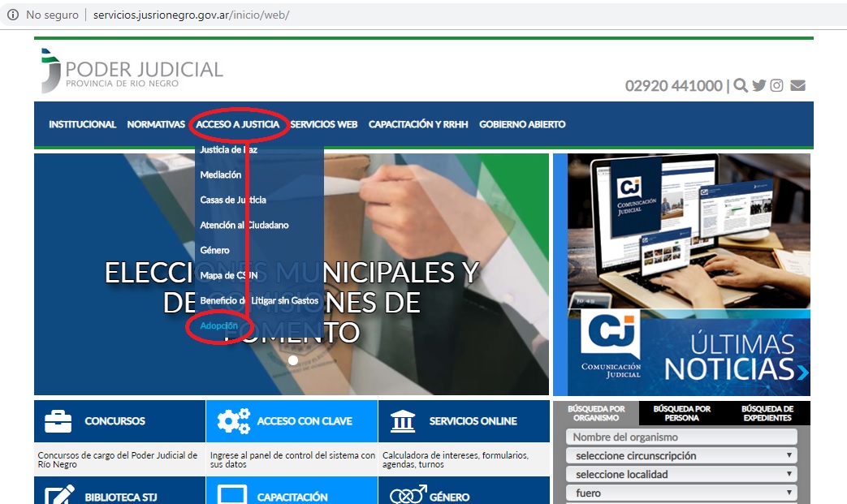Viewport: 847px width, 504px height.
Task: Open Servicios Online bank column icon
Action: (404, 420)
